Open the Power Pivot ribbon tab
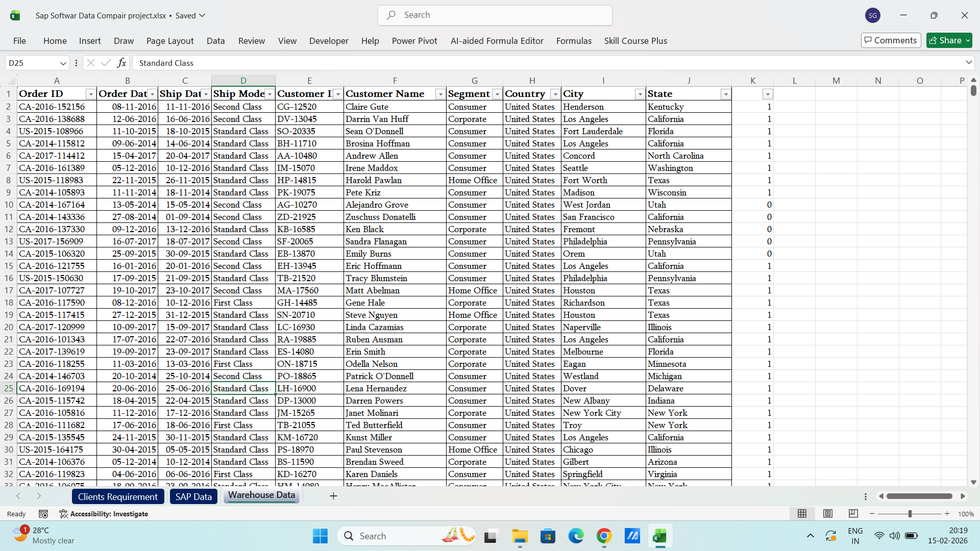 414,41
